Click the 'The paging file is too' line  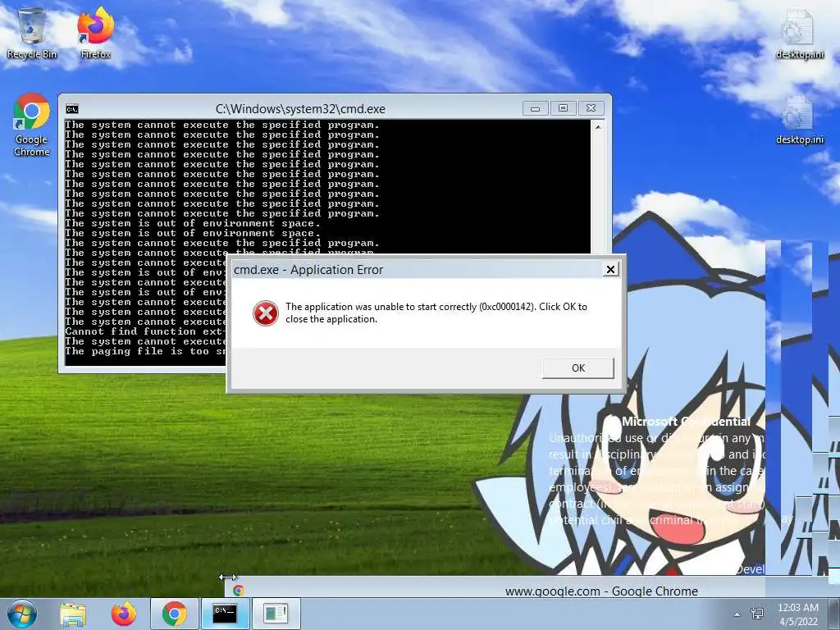[145, 351]
